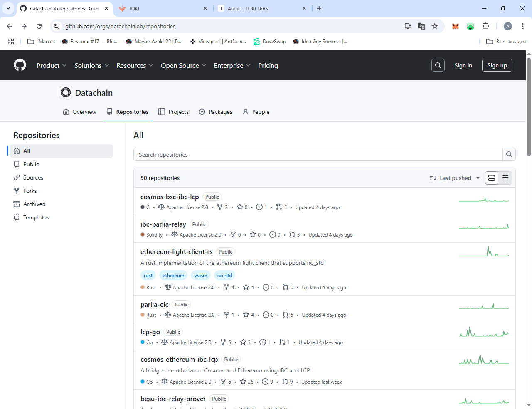Open lcp-go repository
The image size is (532, 409).
coord(150,332)
